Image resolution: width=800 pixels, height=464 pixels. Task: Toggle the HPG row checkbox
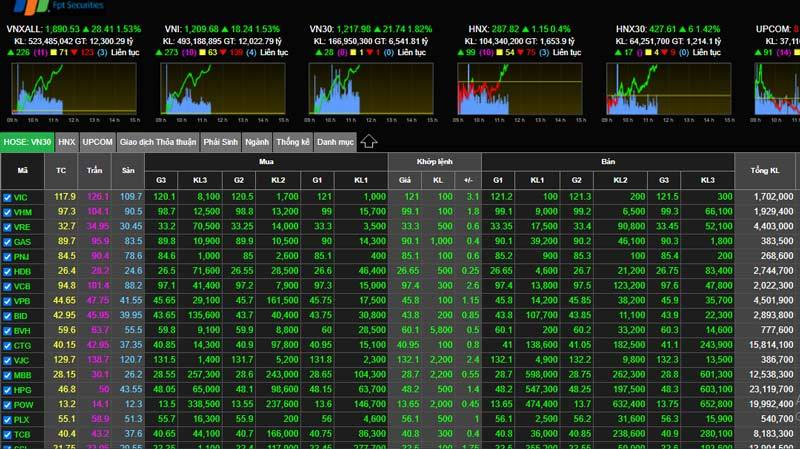[7, 390]
